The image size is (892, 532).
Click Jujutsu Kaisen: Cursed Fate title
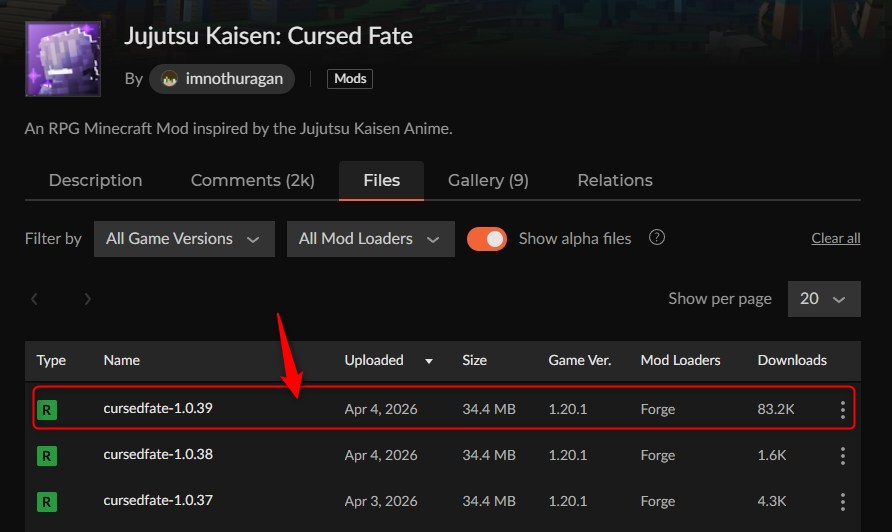coord(268,36)
